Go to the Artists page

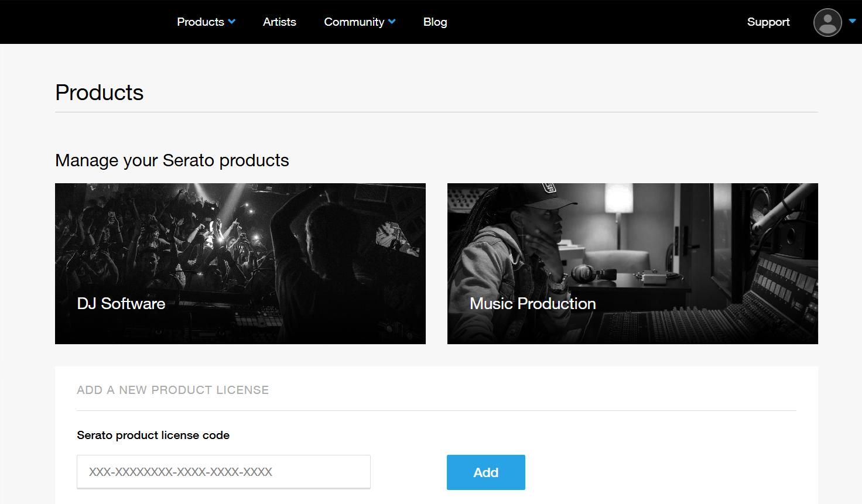[279, 22]
